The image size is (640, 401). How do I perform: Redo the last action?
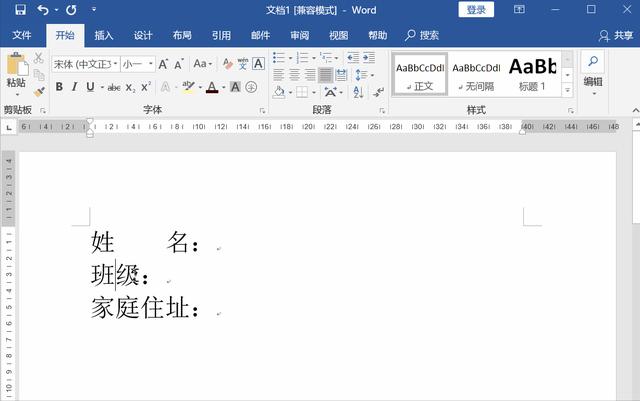coord(71,9)
